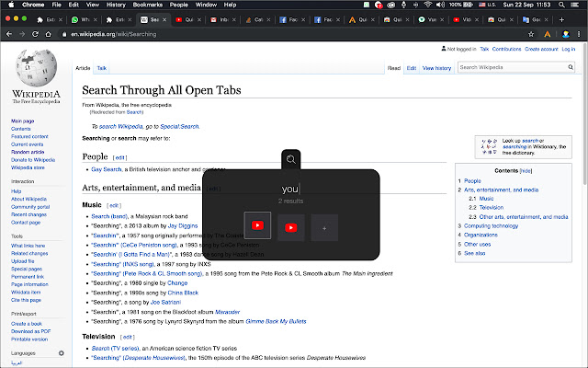
Task: Open the Chrome History menu
Action: (x=116, y=5)
